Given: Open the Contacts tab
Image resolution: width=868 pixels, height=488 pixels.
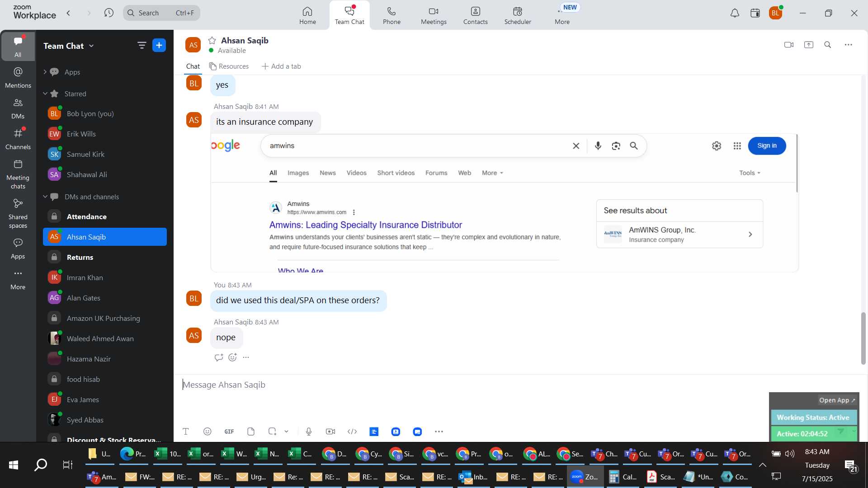Looking at the screenshot, I should [x=475, y=15].
